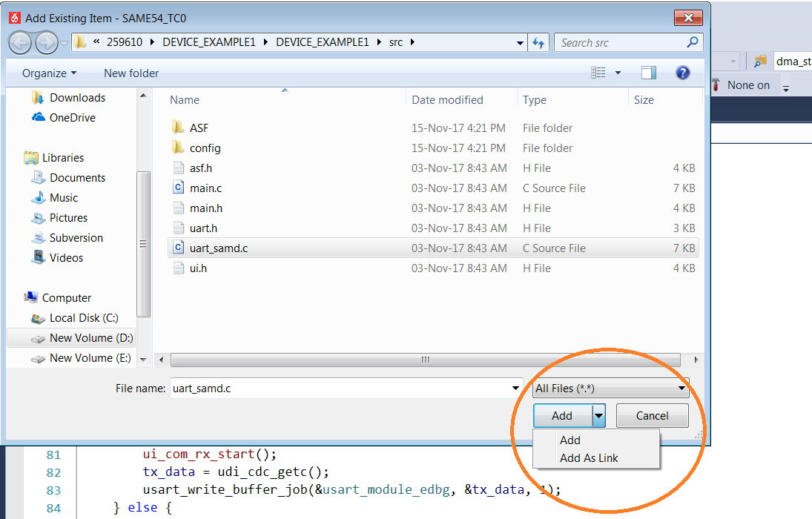
Task: Click the Forward navigation arrow
Action: [47, 42]
